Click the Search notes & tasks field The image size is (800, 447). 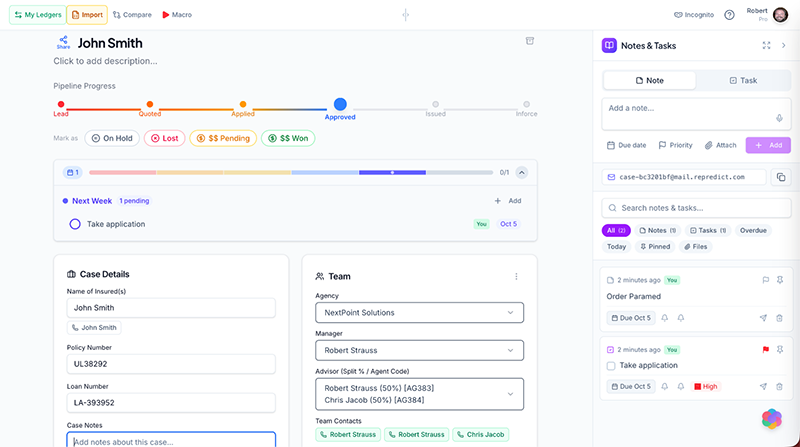(x=696, y=208)
